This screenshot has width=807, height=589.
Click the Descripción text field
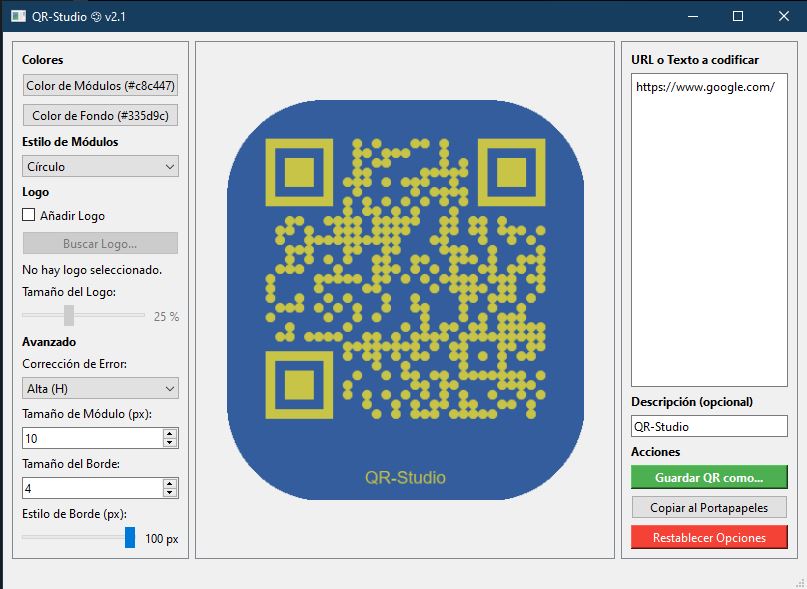tap(709, 426)
